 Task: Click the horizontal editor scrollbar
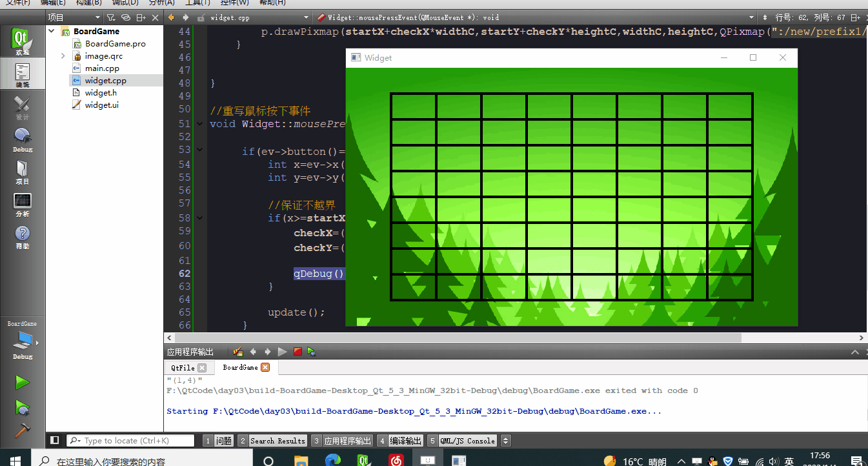point(458,338)
